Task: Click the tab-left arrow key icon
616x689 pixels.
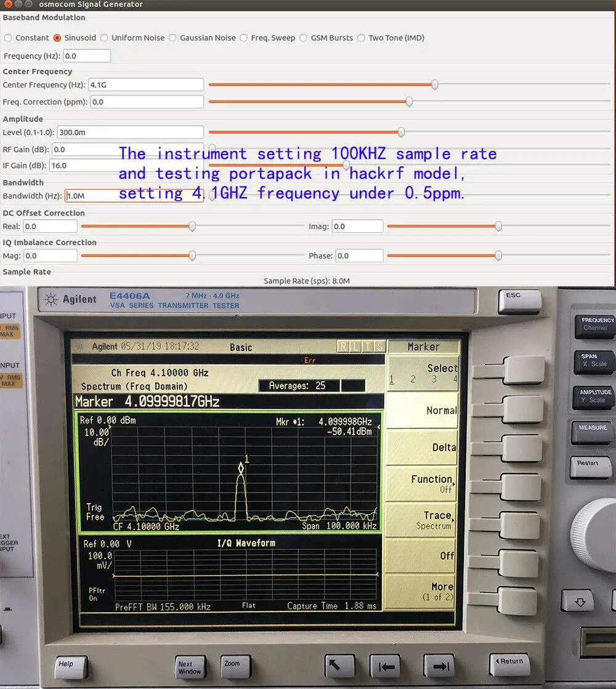Action: point(385,667)
